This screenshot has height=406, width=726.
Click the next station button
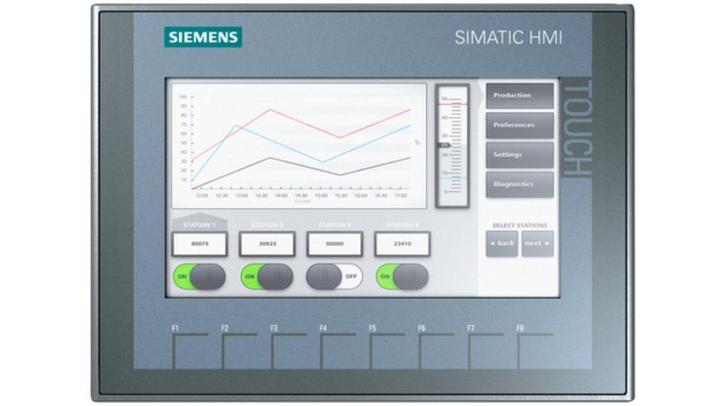538,244
